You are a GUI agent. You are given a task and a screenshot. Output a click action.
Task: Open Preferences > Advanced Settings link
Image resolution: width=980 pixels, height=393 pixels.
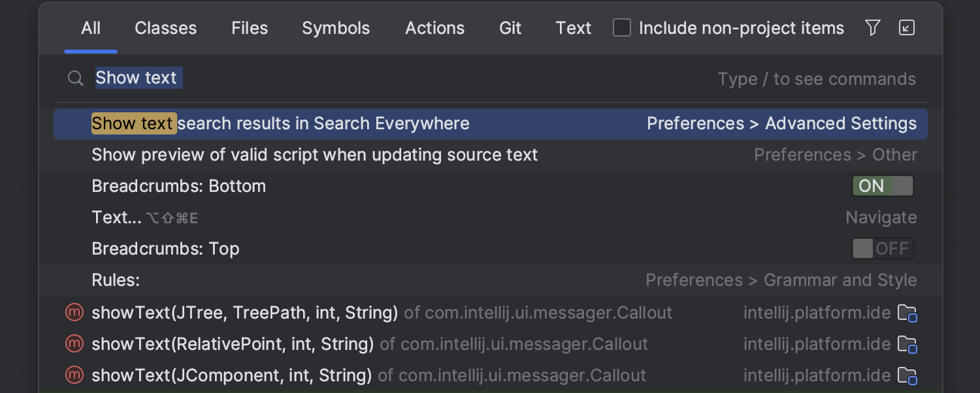[x=781, y=123]
